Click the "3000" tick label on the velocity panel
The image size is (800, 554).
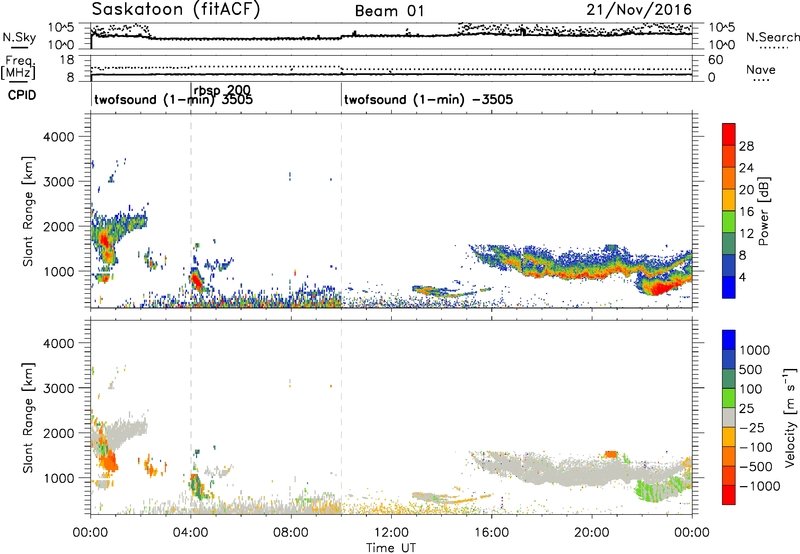tap(58, 388)
